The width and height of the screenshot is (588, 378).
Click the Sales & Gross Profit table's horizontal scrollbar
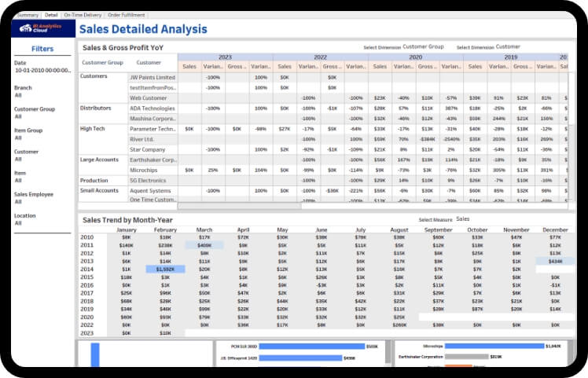coord(239,206)
